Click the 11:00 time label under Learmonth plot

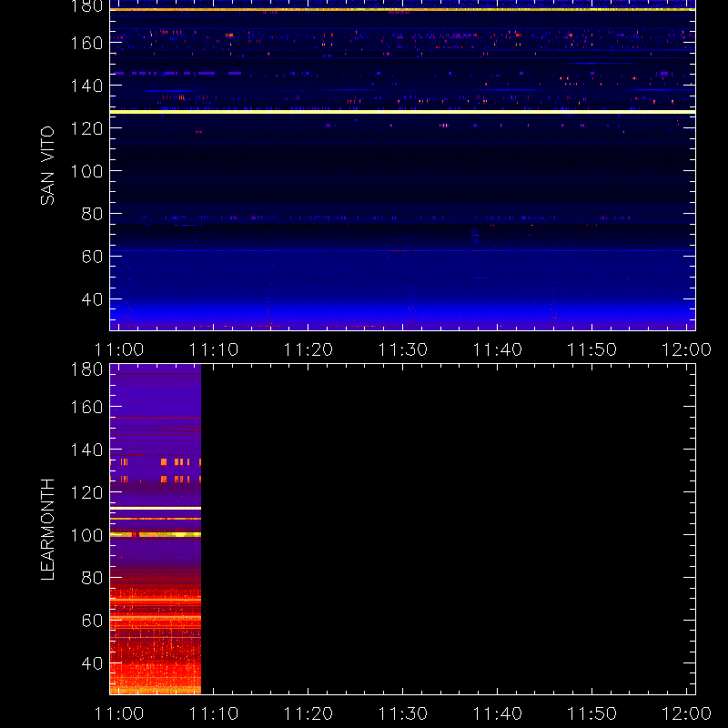[x=119, y=713]
